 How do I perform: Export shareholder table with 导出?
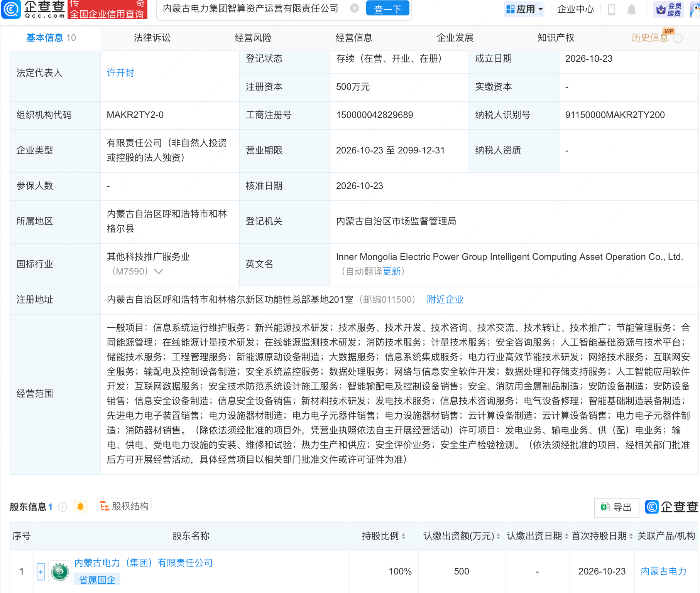pos(616,507)
